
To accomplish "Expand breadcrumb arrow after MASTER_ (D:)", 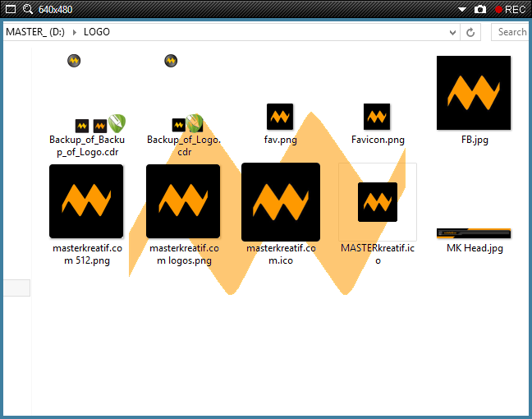I will tap(75, 32).
